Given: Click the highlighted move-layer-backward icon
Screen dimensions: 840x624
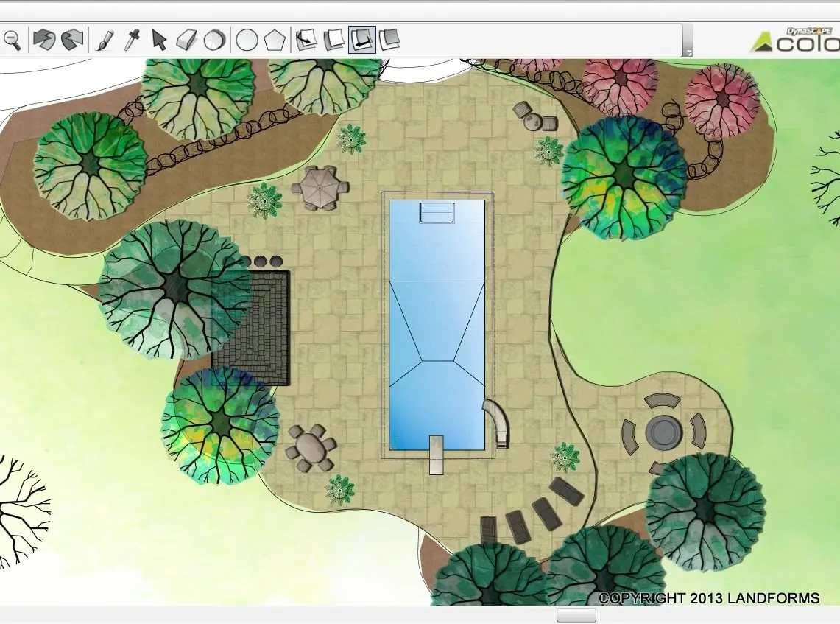Looking at the screenshot, I should [361, 40].
